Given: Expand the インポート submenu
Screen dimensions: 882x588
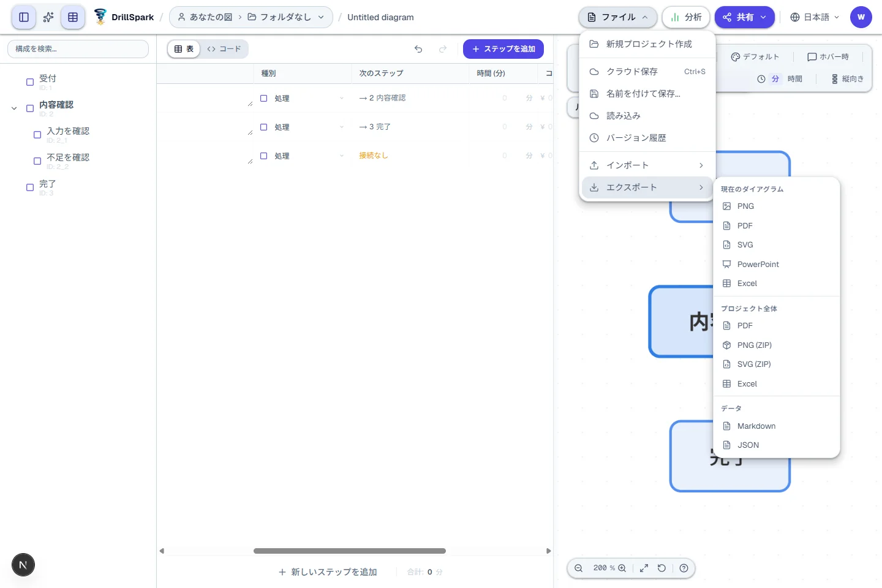Looking at the screenshot, I should 647,165.
